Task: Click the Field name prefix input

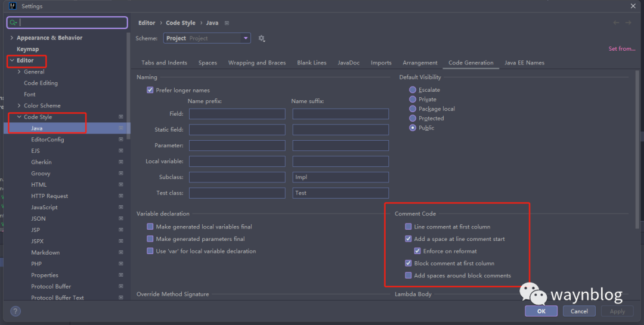Action: tap(237, 114)
